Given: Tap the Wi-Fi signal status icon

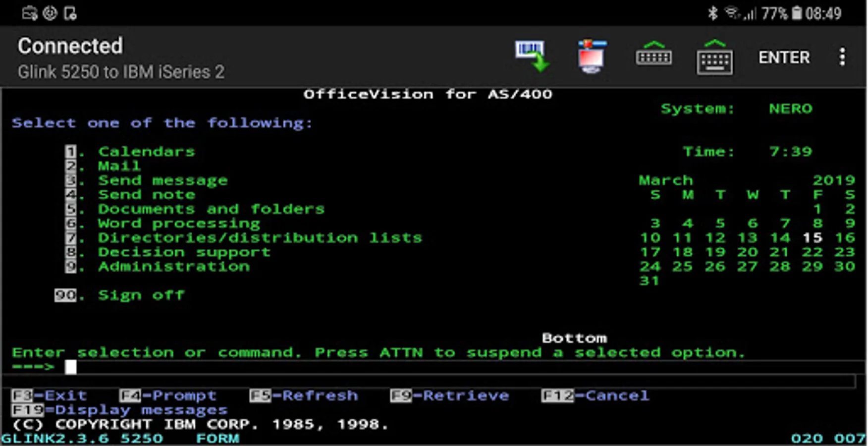Looking at the screenshot, I should (733, 13).
